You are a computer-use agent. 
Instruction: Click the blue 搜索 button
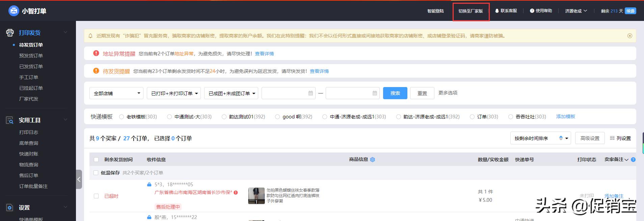coord(395,93)
